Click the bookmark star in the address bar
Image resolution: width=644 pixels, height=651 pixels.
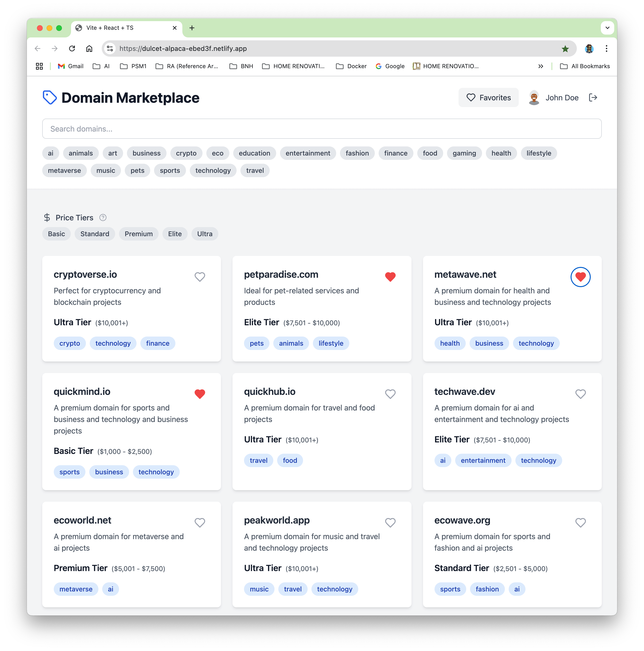(566, 48)
